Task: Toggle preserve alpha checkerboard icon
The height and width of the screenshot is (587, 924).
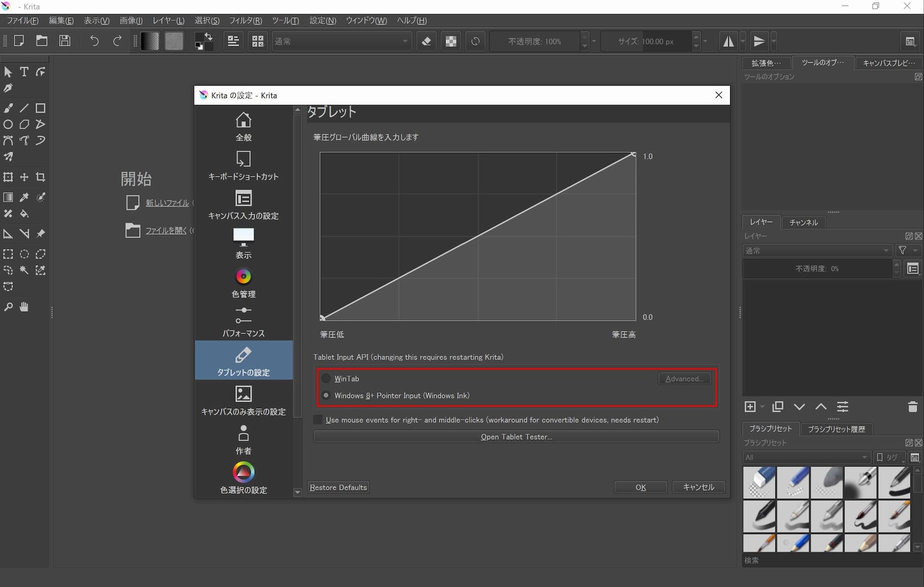Action: coord(451,41)
